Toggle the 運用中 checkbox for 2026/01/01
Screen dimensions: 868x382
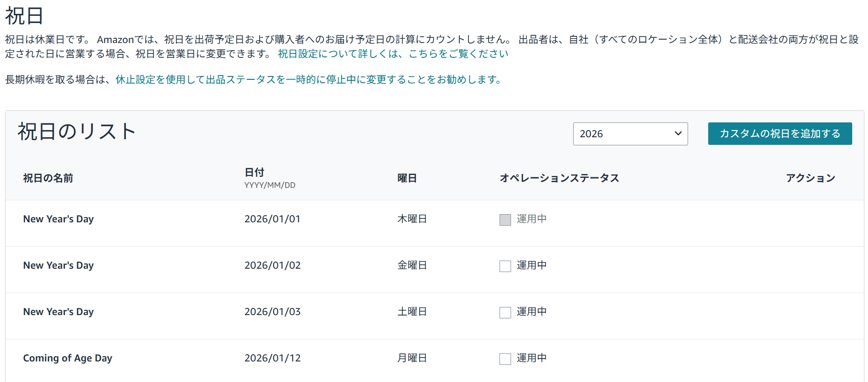[505, 220]
